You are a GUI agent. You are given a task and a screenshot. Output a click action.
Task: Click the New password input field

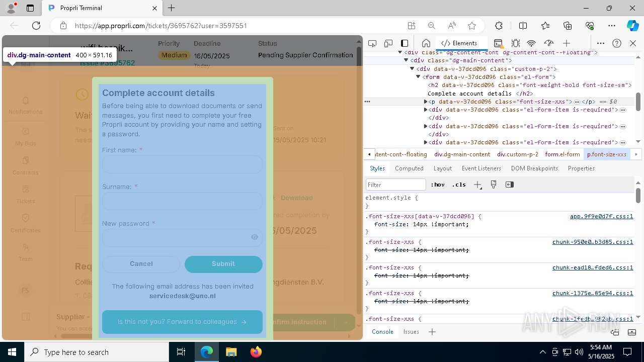click(182, 237)
